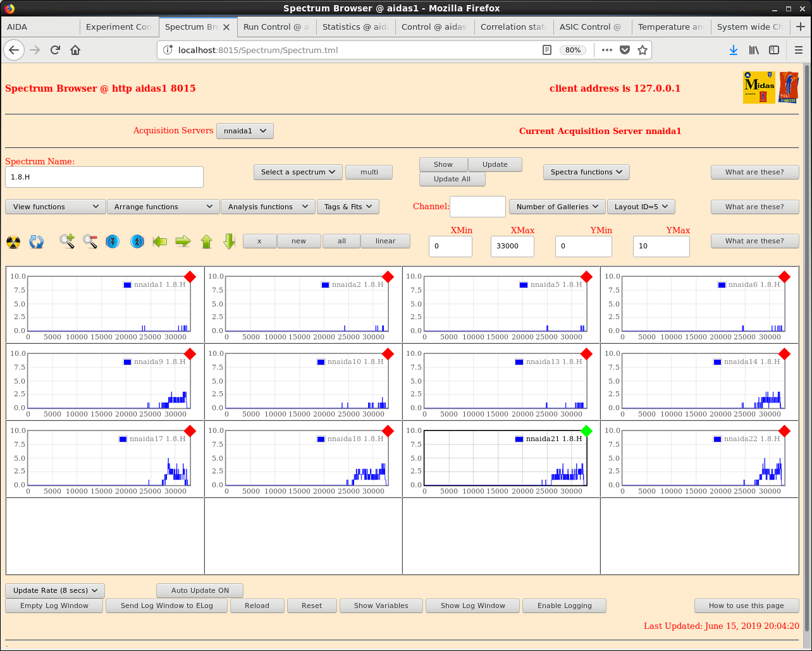The image size is (812, 651).
Task: Switch to the Run Control tab
Action: [x=276, y=27]
